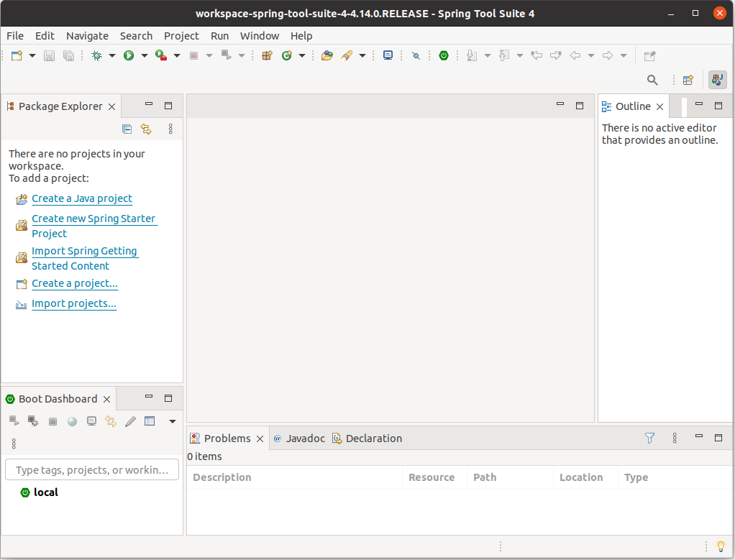Click the Create a project... link
Image resolution: width=735 pixels, height=560 pixels.
coord(75,283)
